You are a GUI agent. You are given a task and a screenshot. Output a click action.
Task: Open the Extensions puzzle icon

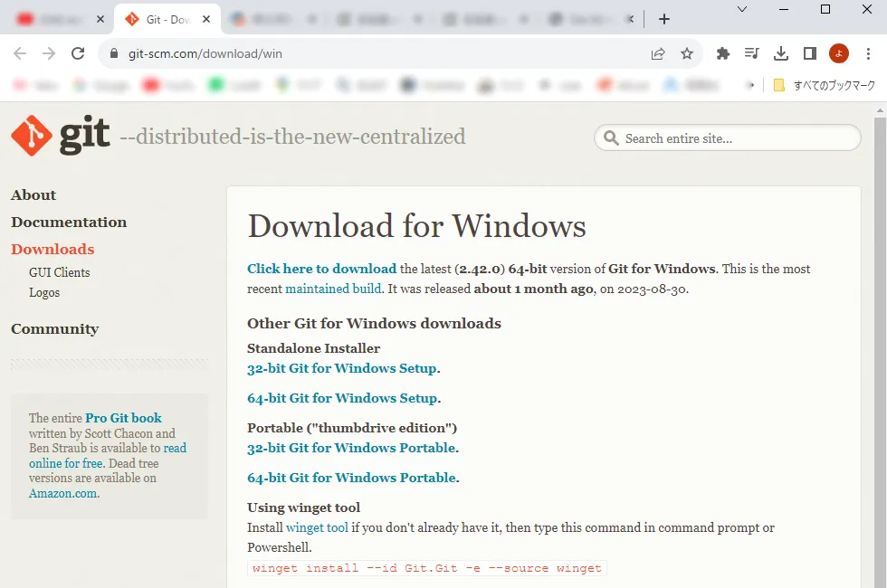click(x=723, y=53)
